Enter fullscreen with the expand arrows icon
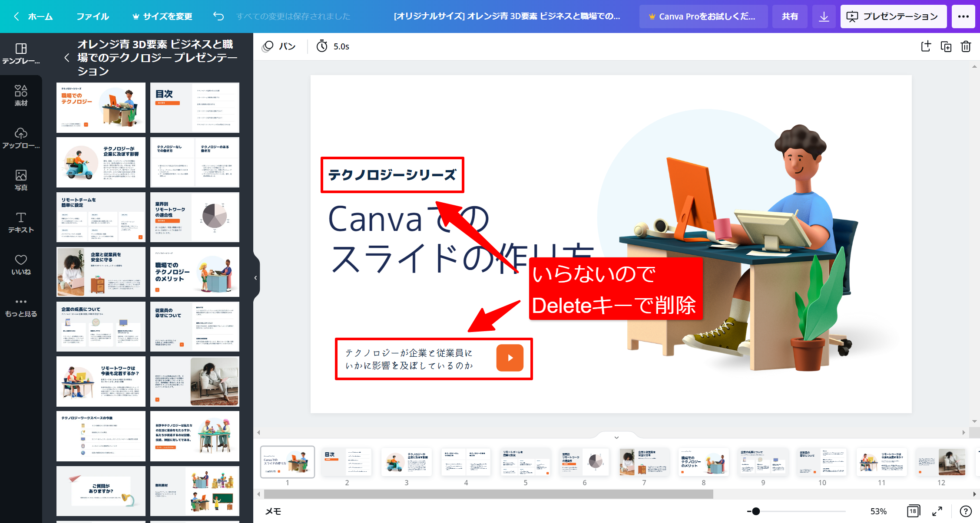The image size is (980, 523). (937, 511)
